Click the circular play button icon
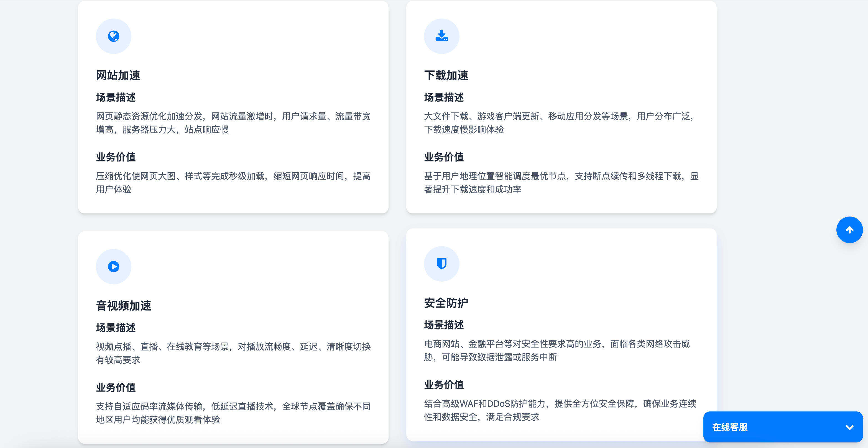 pyautogui.click(x=113, y=266)
